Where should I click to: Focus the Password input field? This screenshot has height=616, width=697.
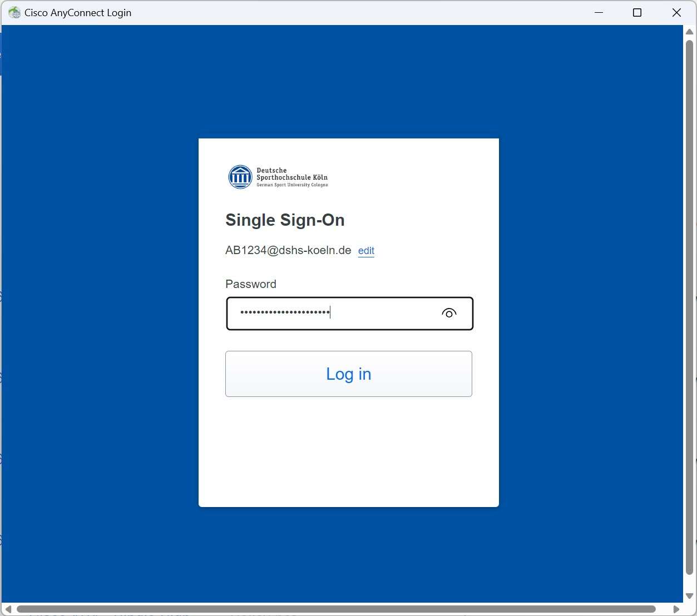point(349,314)
